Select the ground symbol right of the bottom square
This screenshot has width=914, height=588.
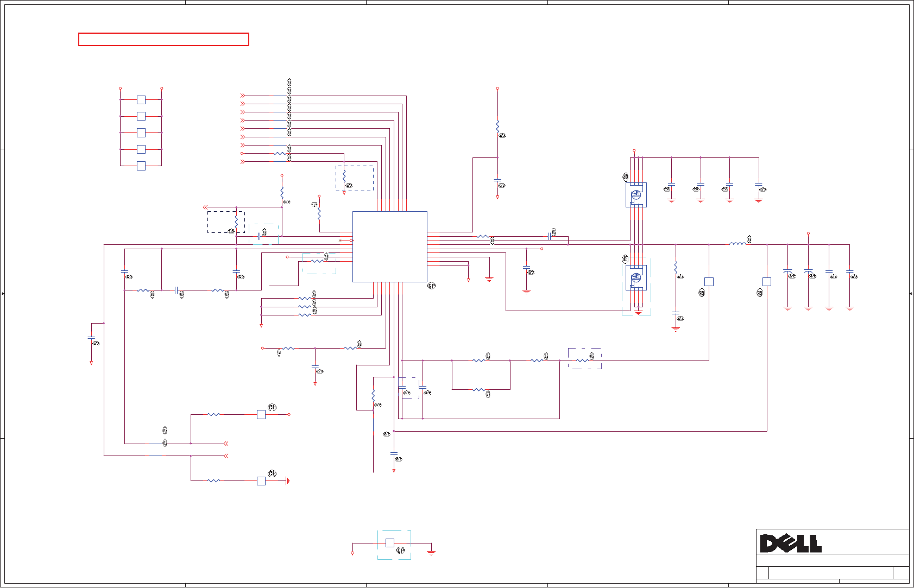pos(431,552)
